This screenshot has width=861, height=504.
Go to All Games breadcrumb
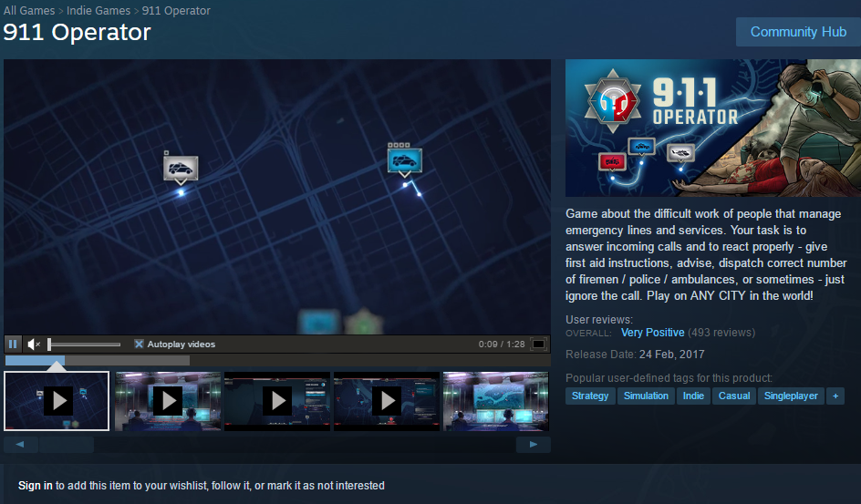[29, 10]
